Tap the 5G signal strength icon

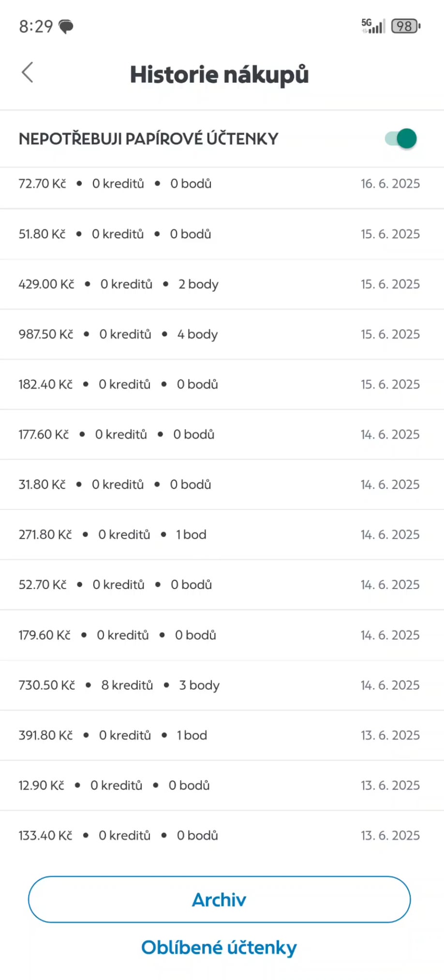coord(373,26)
